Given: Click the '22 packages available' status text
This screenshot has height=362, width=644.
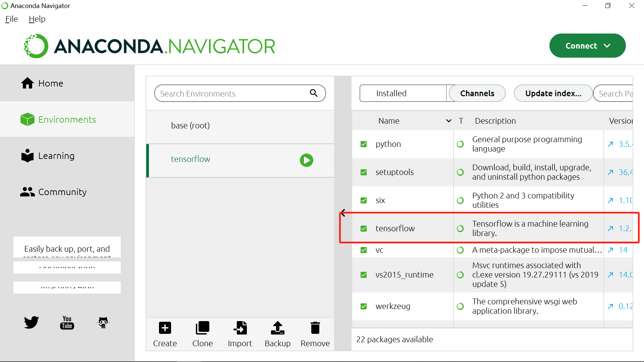Looking at the screenshot, I should click(394, 340).
